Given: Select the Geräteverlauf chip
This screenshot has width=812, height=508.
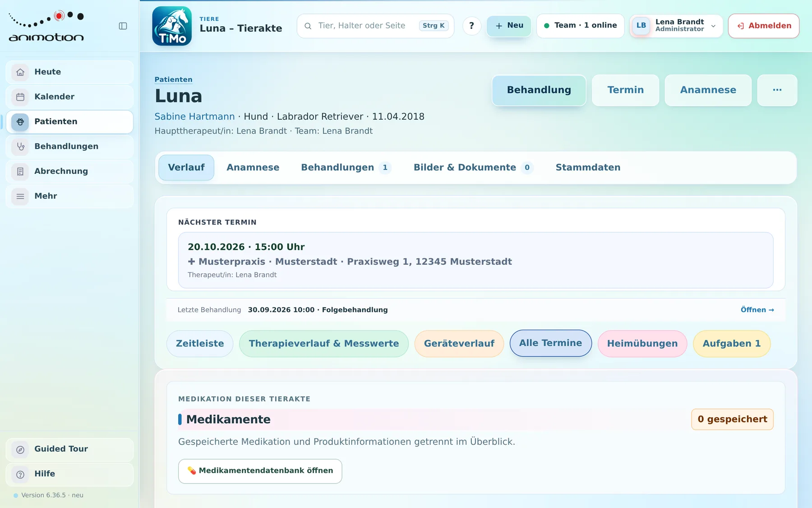Looking at the screenshot, I should click(459, 344).
